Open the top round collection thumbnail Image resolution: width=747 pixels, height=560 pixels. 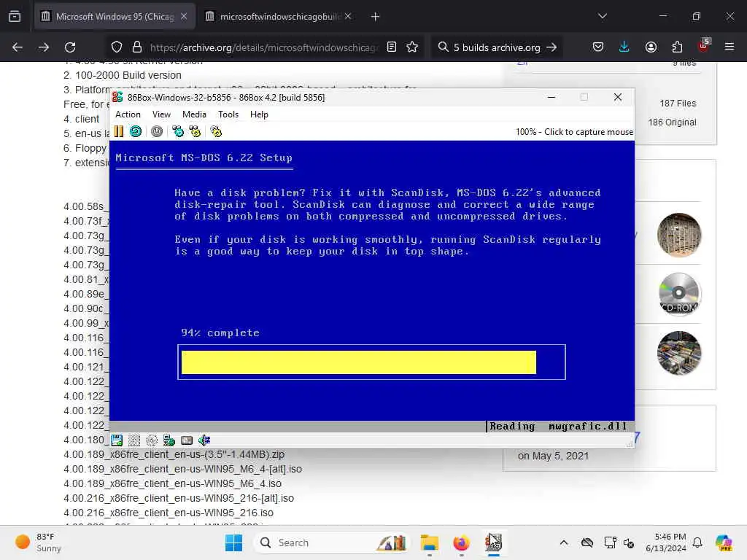pos(679,235)
